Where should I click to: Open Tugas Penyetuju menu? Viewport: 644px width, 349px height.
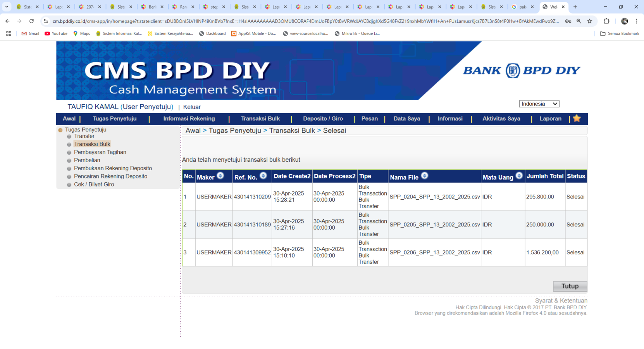click(115, 119)
